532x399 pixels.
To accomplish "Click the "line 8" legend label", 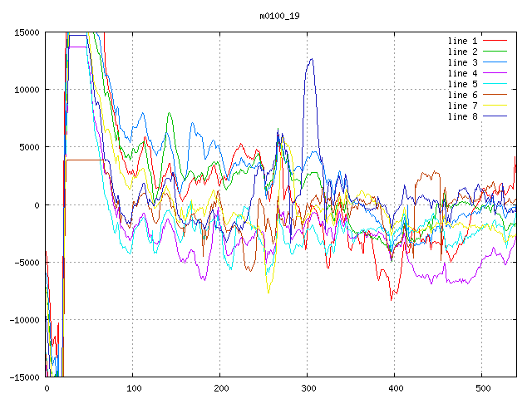I will click(x=463, y=116).
